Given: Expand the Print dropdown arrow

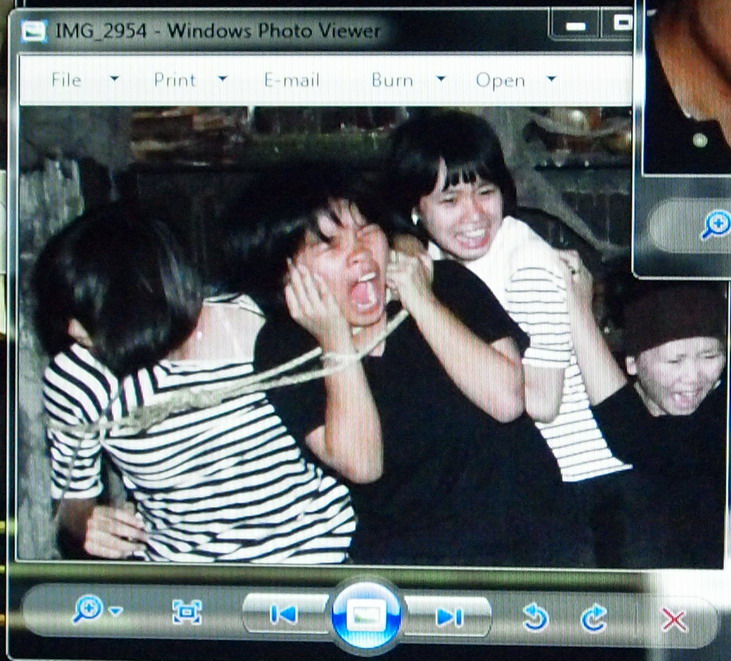Looking at the screenshot, I should coord(223,78).
